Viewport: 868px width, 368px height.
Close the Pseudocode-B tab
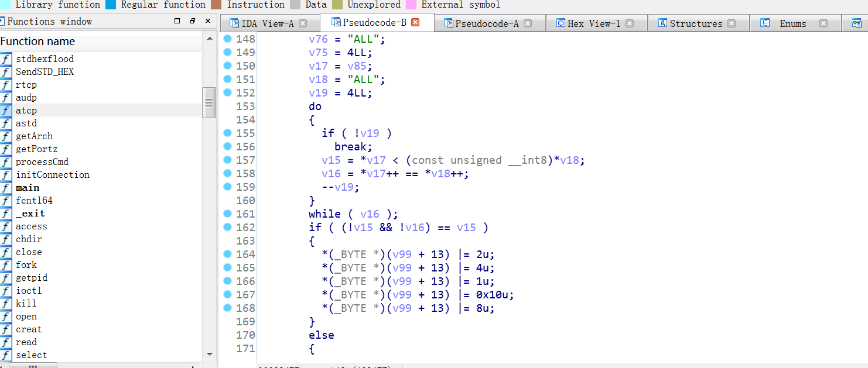(415, 23)
